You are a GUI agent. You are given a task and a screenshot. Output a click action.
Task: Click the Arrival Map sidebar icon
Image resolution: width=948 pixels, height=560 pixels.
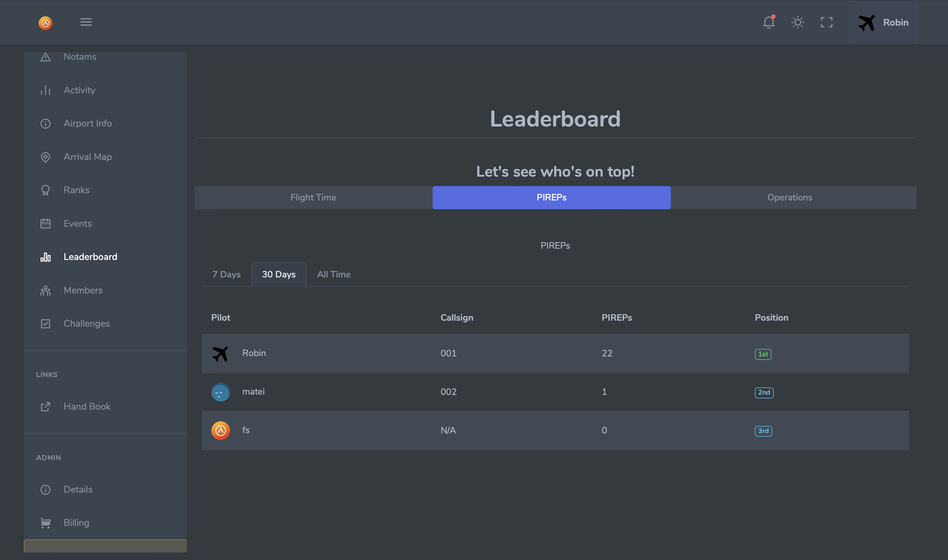point(45,156)
